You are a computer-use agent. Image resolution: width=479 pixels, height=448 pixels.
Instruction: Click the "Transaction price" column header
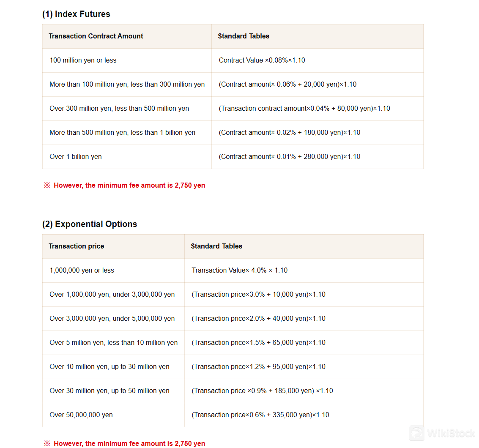(x=77, y=246)
